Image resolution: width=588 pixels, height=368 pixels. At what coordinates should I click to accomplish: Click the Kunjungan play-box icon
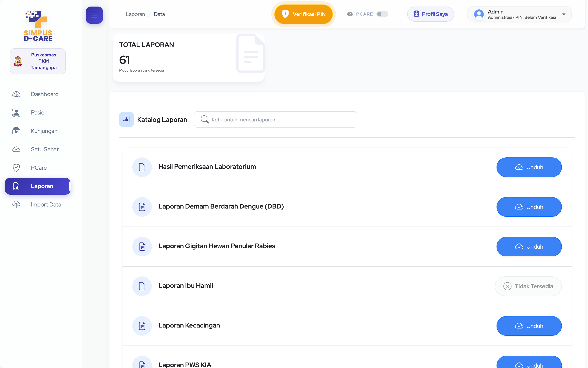click(16, 131)
